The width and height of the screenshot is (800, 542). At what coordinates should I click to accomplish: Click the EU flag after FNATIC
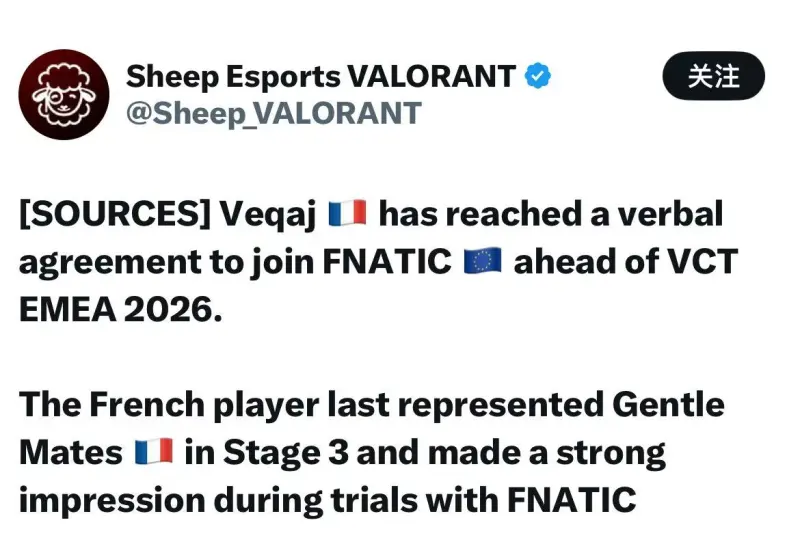click(483, 261)
